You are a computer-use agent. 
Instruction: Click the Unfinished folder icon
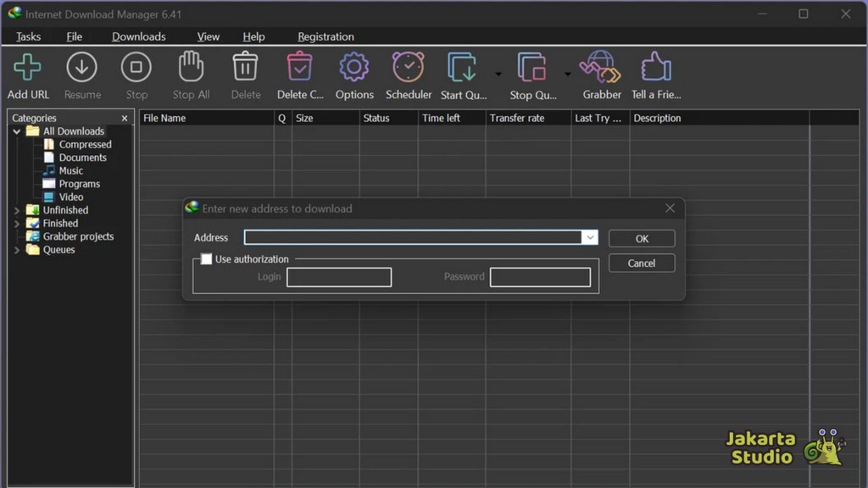[x=33, y=210]
